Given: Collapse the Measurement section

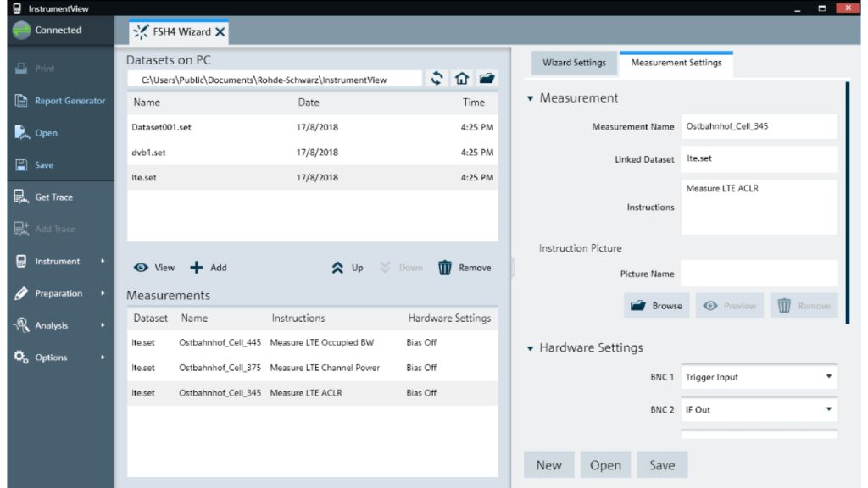Looking at the screenshot, I should (x=531, y=98).
